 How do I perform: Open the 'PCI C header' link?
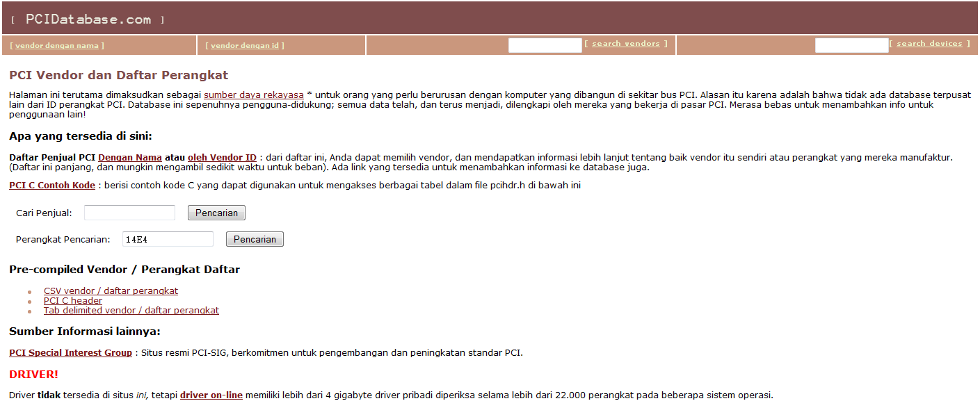pos(73,301)
